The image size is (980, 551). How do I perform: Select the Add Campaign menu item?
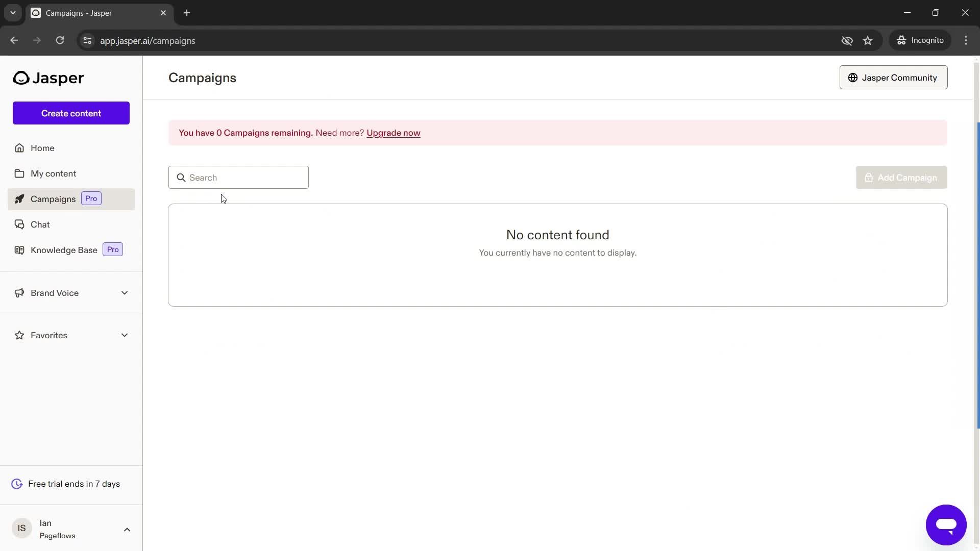pos(901,177)
